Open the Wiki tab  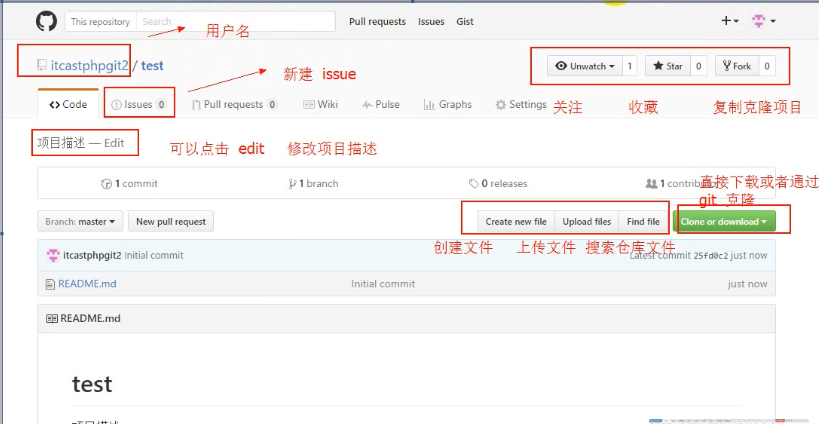coord(321,104)
